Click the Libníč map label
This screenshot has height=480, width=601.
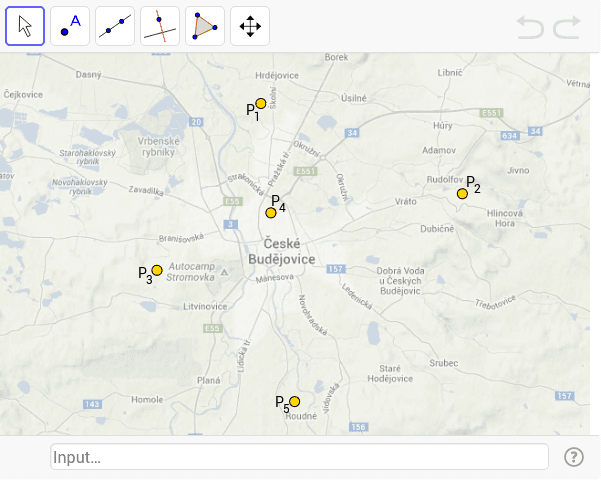pyautogui.click(x=450, y=72)
